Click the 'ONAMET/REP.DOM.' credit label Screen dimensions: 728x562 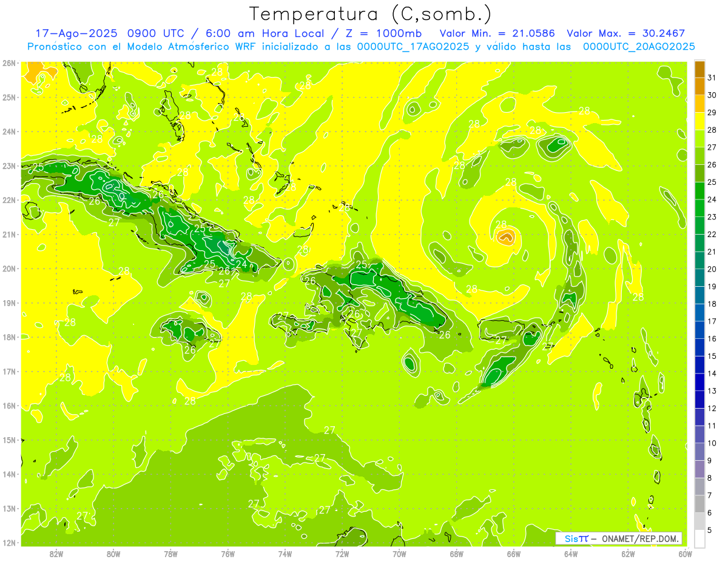640,538
